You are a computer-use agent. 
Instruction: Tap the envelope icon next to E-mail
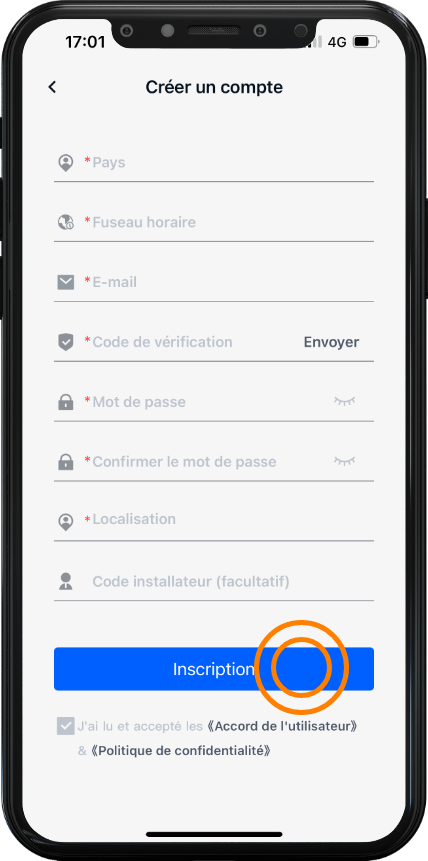[66, 282]
